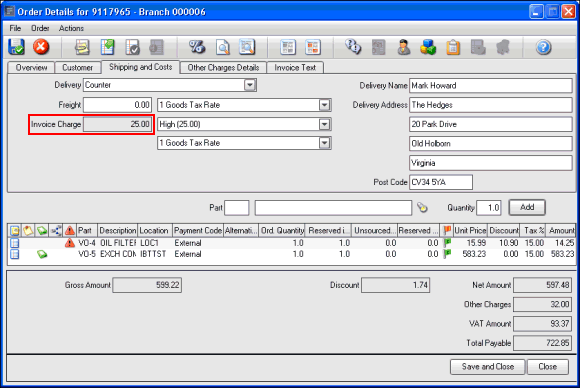The width and height of the screenshot is (580, 388).
Task: Open the Invoice Charge High (25.00) dropdown
Action: (324, 124)
